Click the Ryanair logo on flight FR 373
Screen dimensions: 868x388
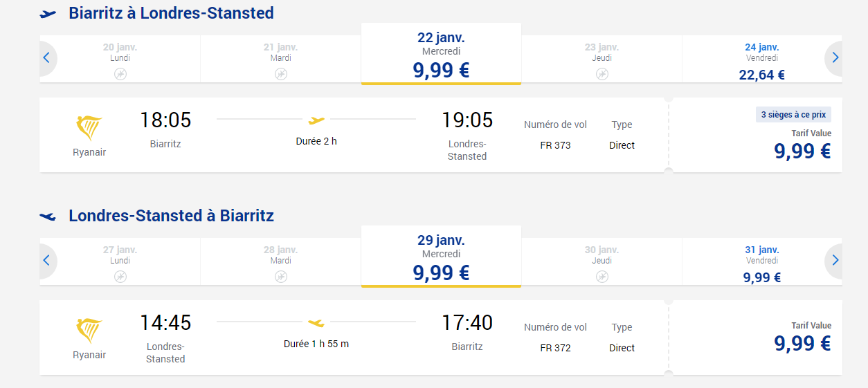click(x=89, y=129)
